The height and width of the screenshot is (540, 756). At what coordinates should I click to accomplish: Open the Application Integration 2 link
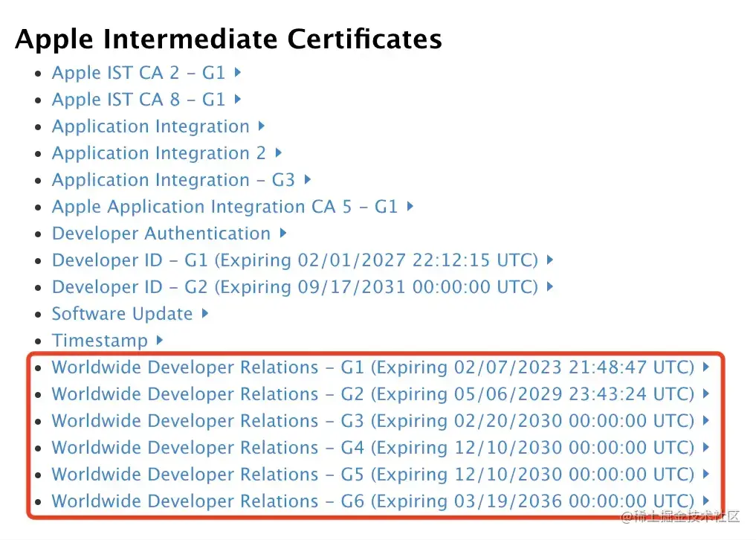(158, 153)
